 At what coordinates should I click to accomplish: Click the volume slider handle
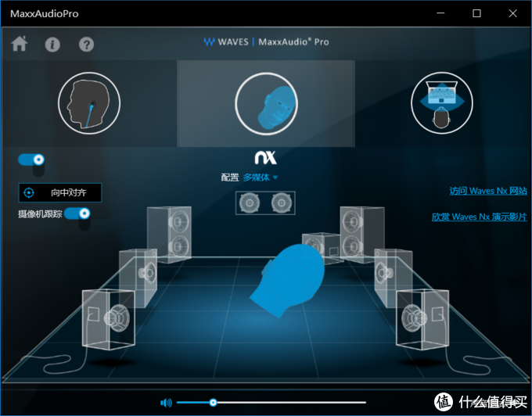coord(213,403)
